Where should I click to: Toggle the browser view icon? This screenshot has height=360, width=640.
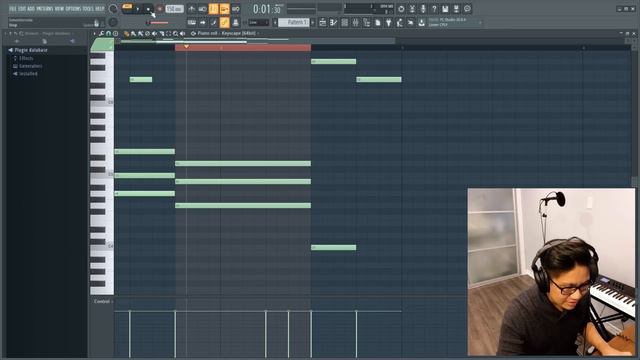pyautogui.click(x=367, y=23)
